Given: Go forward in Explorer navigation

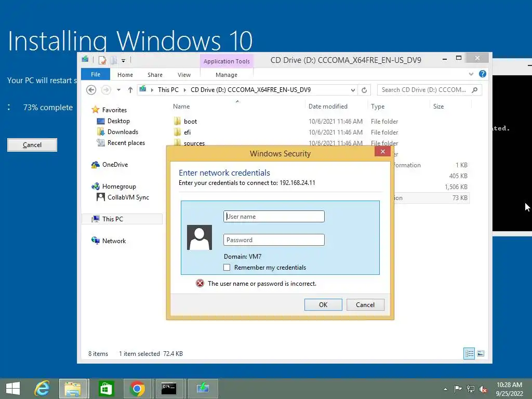Looking at the screenshot, I should tap(106, 90).
